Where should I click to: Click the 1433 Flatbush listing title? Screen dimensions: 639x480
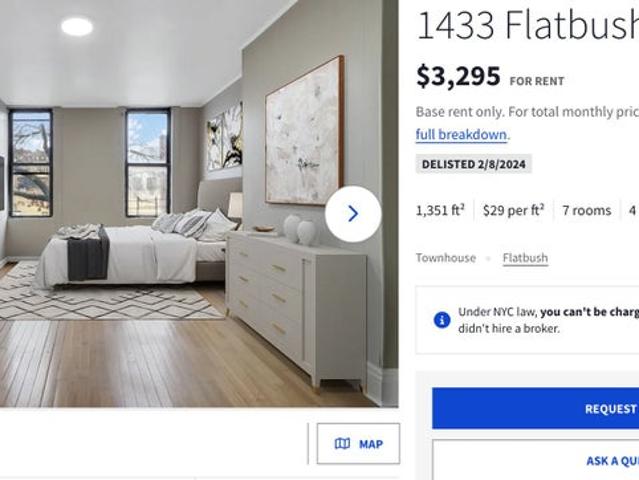point(527,25)
